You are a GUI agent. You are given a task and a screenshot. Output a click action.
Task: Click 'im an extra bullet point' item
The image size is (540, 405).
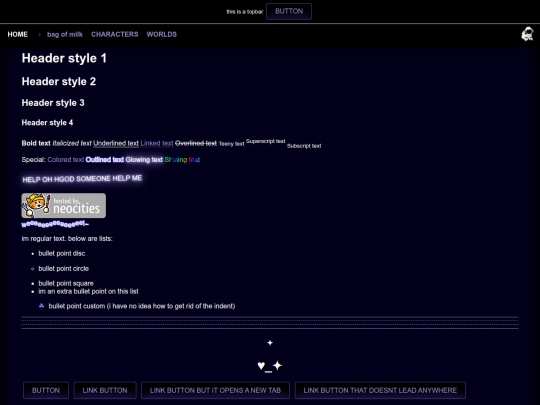tap(89, 291)
